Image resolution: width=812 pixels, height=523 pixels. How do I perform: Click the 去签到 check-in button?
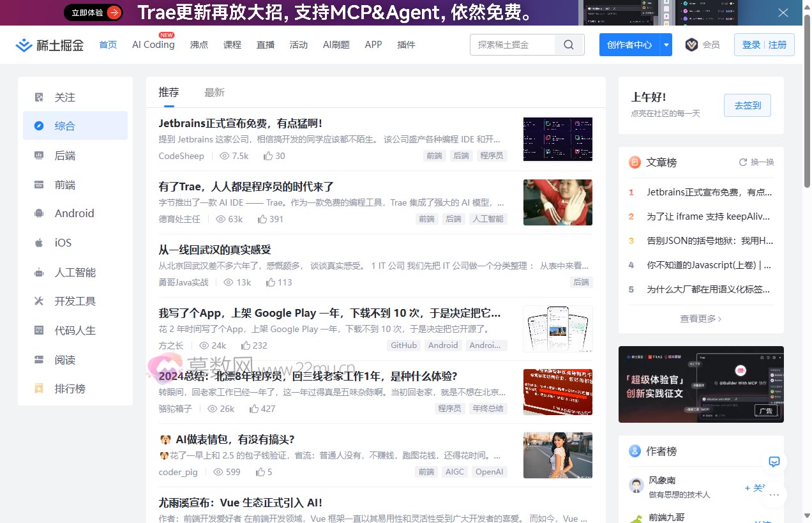747,106
